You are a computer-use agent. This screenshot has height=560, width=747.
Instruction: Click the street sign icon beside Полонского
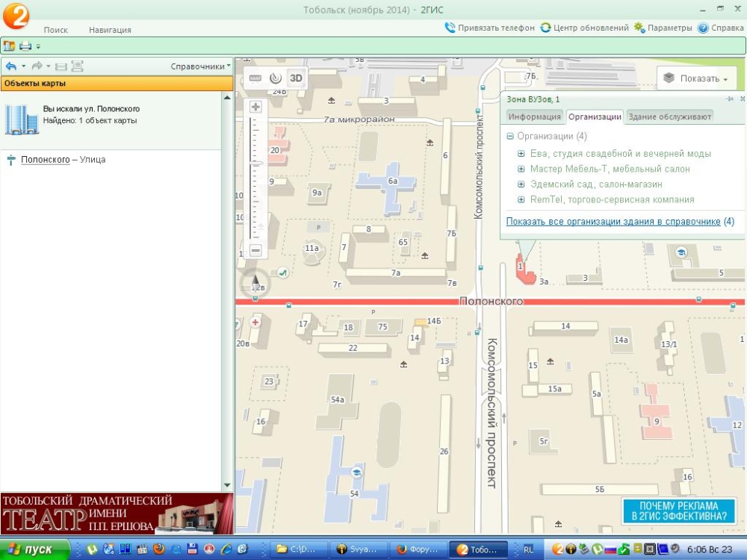click(11, 160)
